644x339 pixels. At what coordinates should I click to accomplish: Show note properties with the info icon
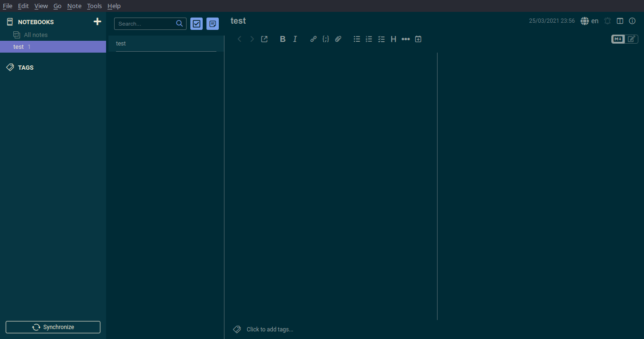pos(632,21)
